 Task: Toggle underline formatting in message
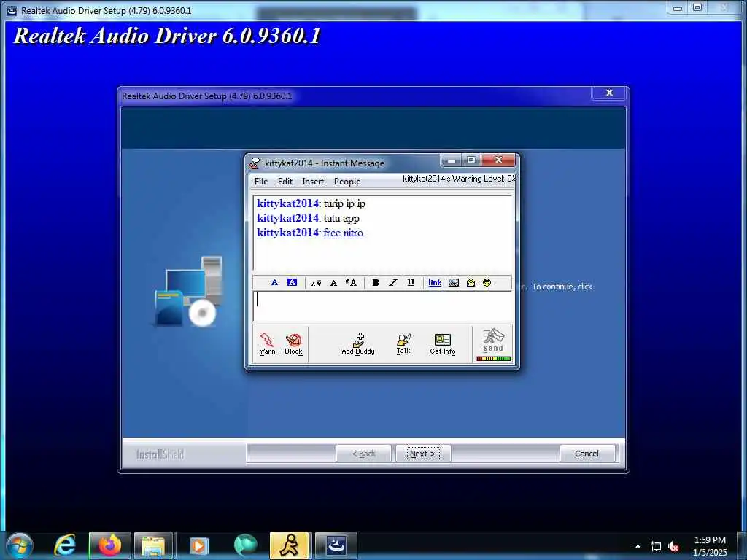(x=411, y=282)
